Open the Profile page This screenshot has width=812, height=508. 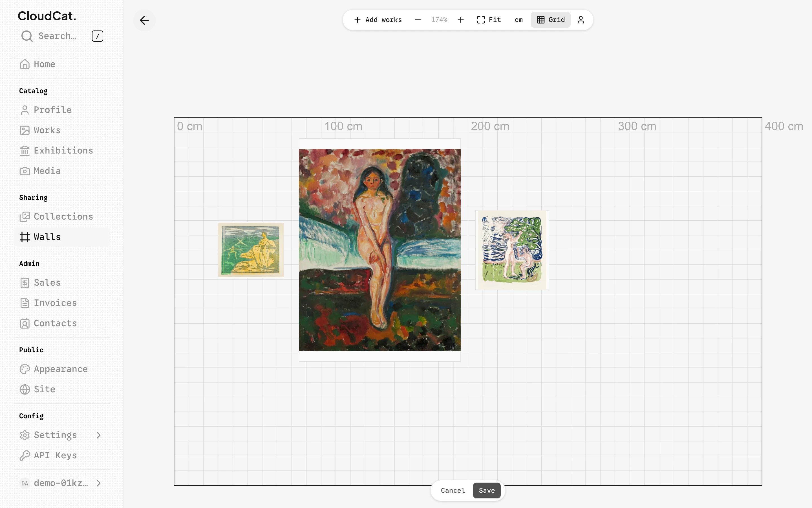coord(62,110)
